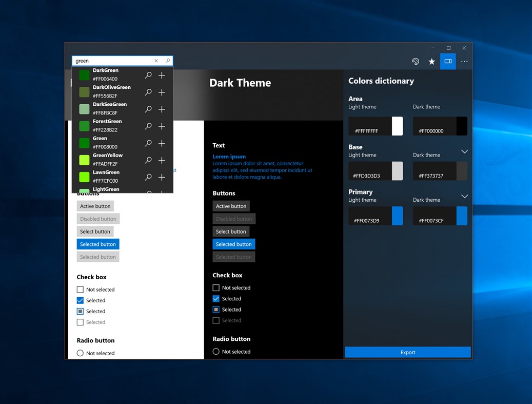This screenshot has width=532, height=404.
Task: Expand the Primary dark theme chevron
Action: pyautogui.click(x=464, y=196)
